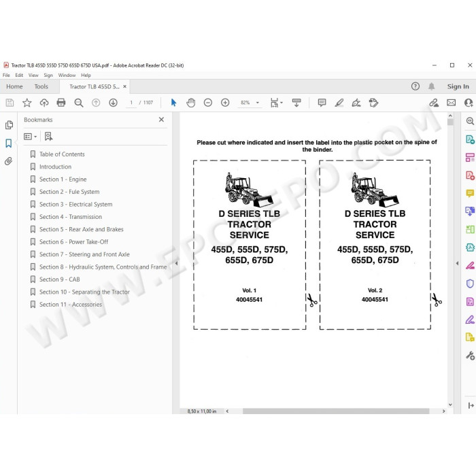Open the Fill & Sign right-pane tool
The width and height of the screenshot is (476, 476).
point(470,320)
